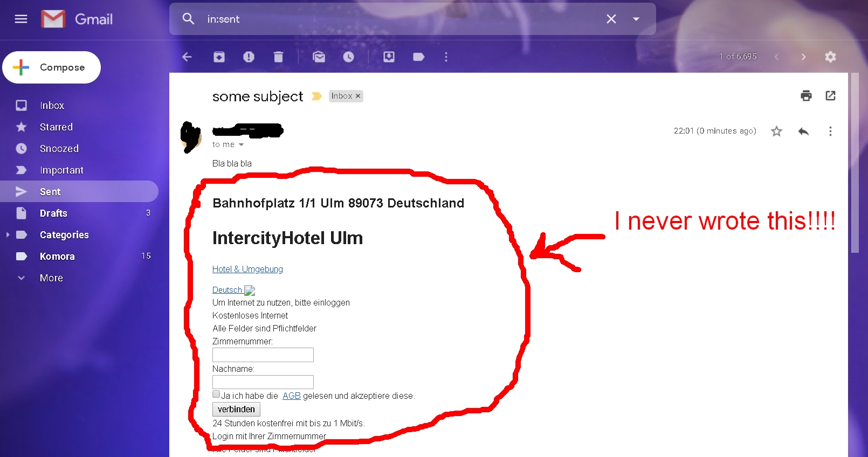Click the search magnifier icon

(188, 19)
